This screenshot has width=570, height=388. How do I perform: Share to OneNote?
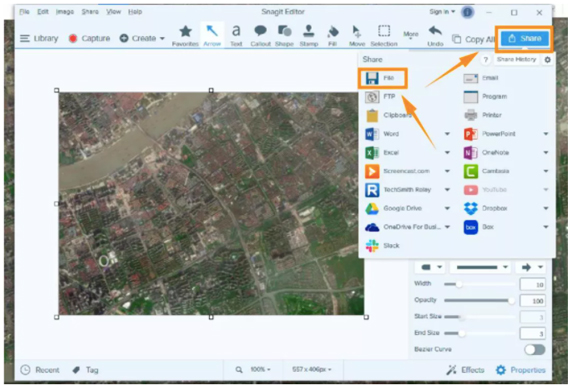[486, 152]
